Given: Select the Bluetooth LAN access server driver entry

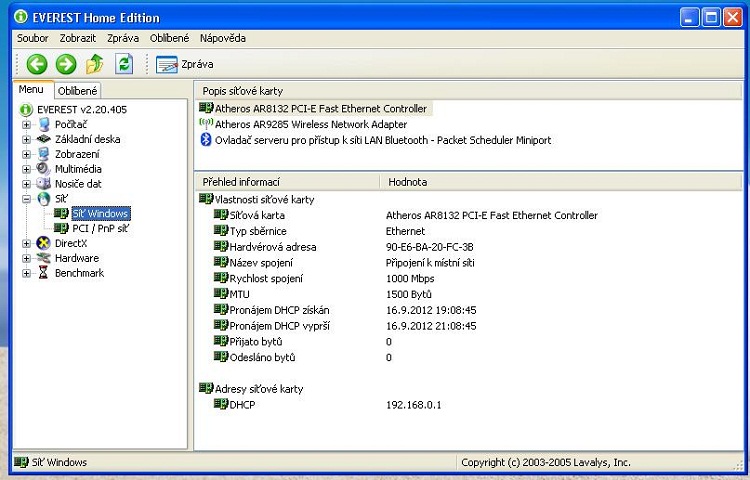Looking at the screenshot, I should (x=382, y=140).
